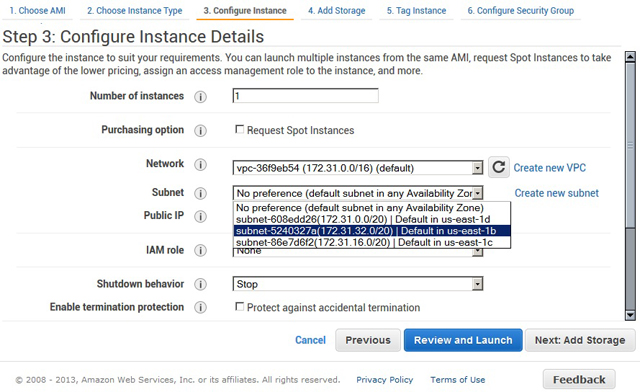This screenshot has width=640, height=392.
Task: Click Review and Launch button
Action: click(x=463, y=340)
